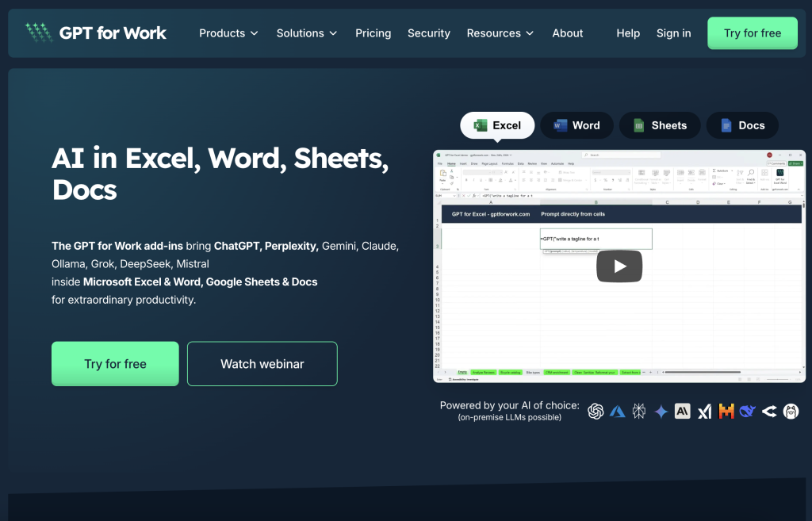Click the "for extraordinary productivity." text

[124, 300]
